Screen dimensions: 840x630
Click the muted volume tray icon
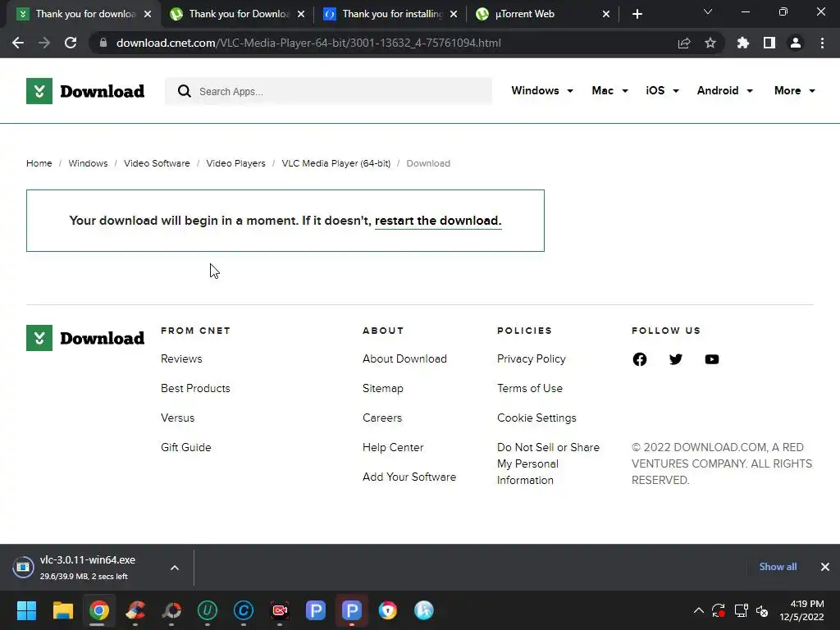coord(762,610)
